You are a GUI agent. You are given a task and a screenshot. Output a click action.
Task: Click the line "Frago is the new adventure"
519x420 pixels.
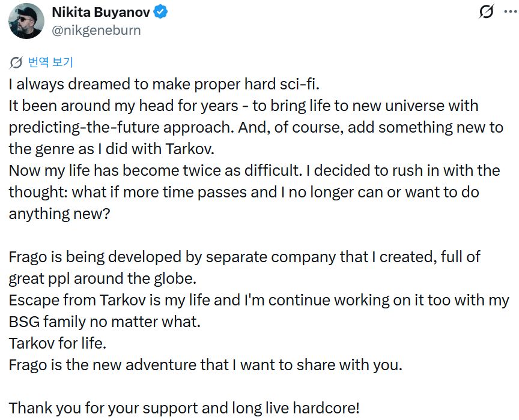(205, 365)
